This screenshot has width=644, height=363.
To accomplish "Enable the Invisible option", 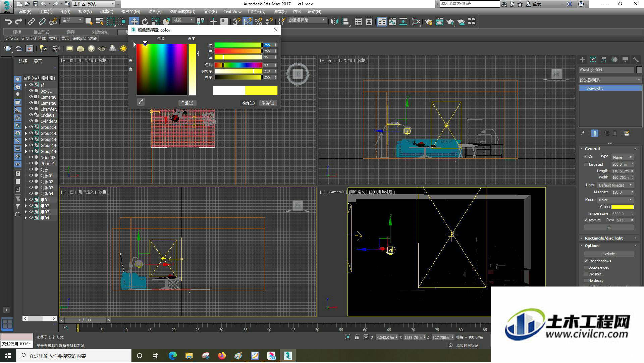I will click(x=586, y=274).
